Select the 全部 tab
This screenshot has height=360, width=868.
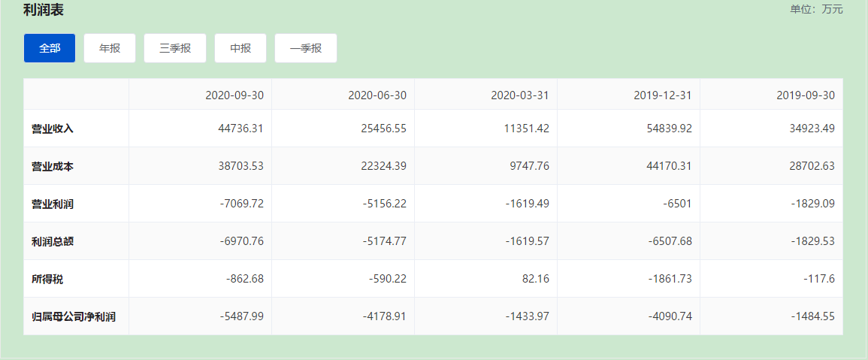point(50,48)
